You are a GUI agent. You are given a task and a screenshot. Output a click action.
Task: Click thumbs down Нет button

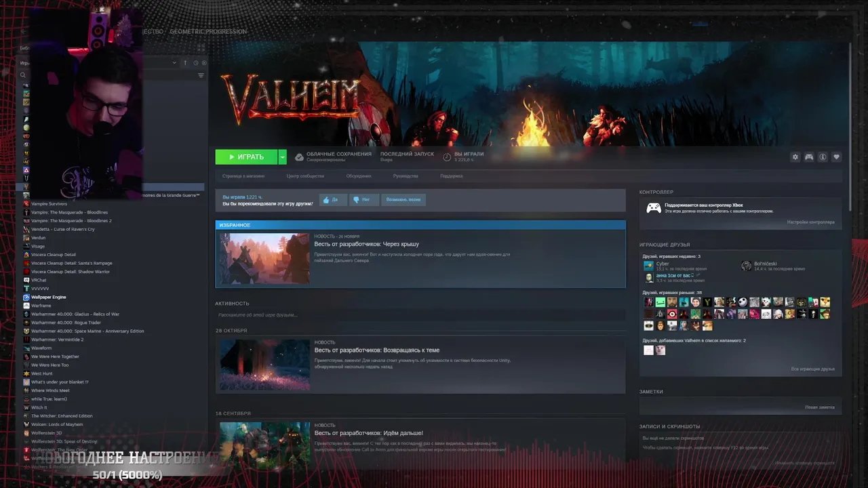[x=365, y=200]
